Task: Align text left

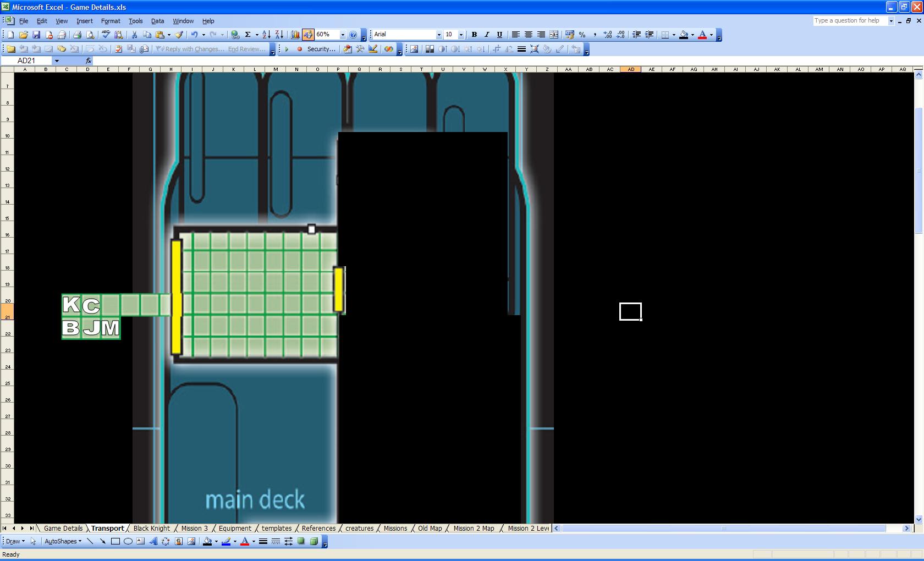Action: (x=515, y=35)
